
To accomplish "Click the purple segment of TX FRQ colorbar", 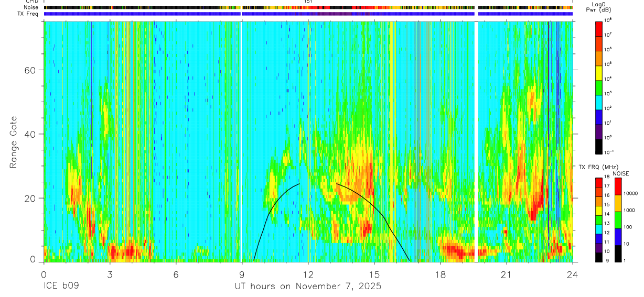I will pyautogui.click(x=599, y=247).
